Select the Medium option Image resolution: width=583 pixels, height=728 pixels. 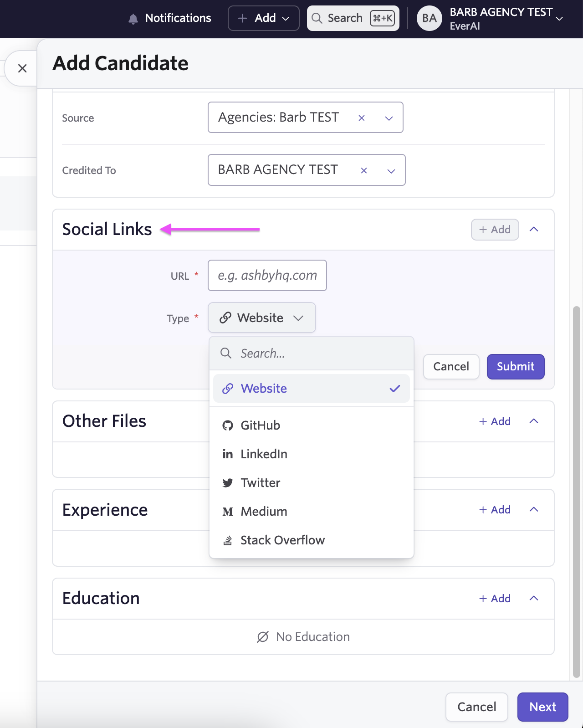click(x=312, y=511)
